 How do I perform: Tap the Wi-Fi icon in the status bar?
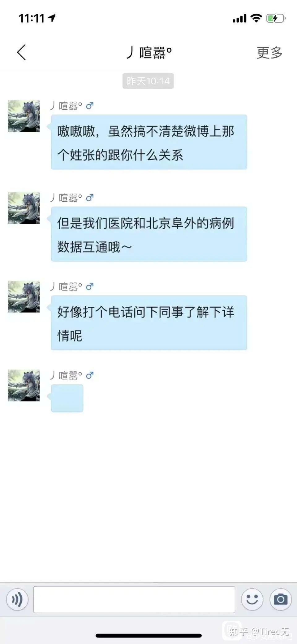(x=256, y=18)
